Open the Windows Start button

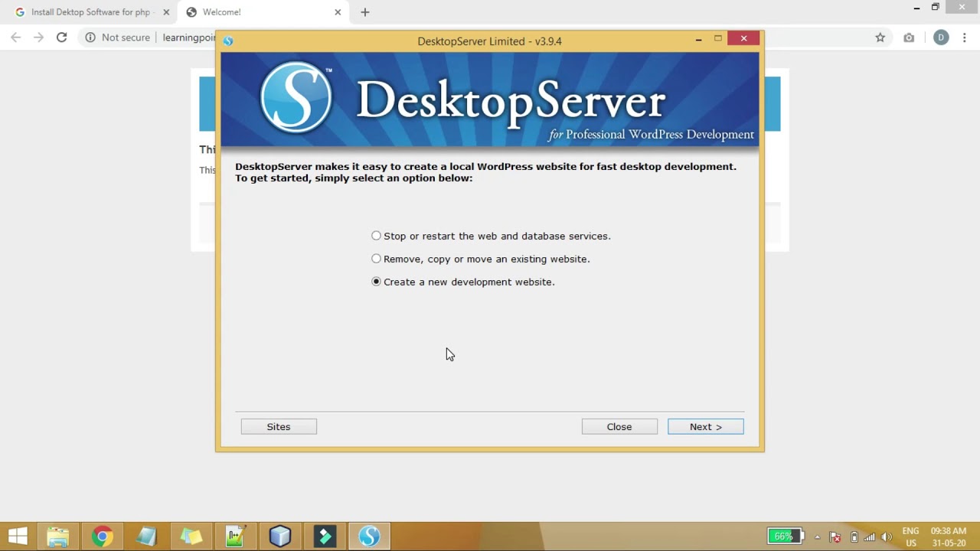click(18, 536)
